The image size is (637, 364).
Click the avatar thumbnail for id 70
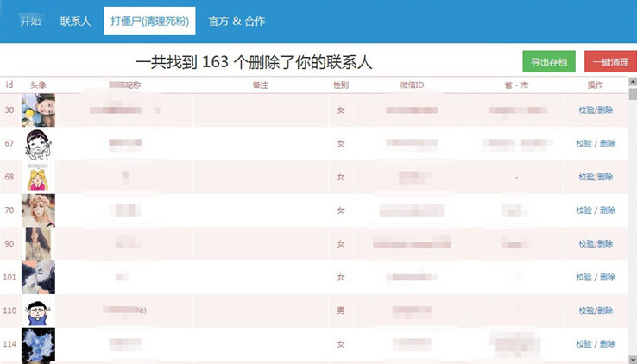[38, 210]
